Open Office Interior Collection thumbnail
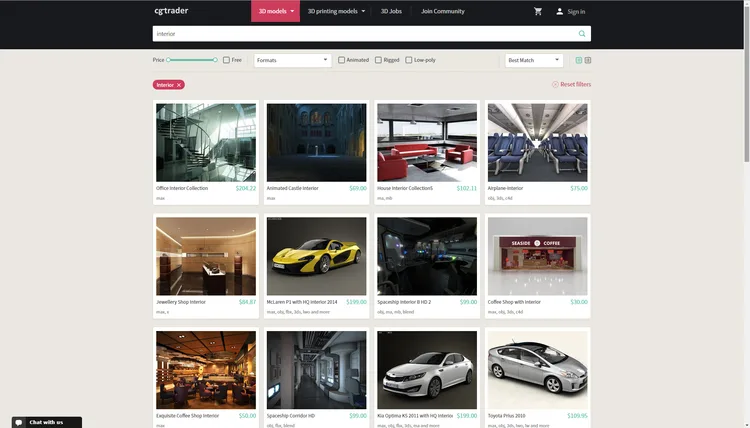This screenshot has width=750, height=428. point(206,143)
